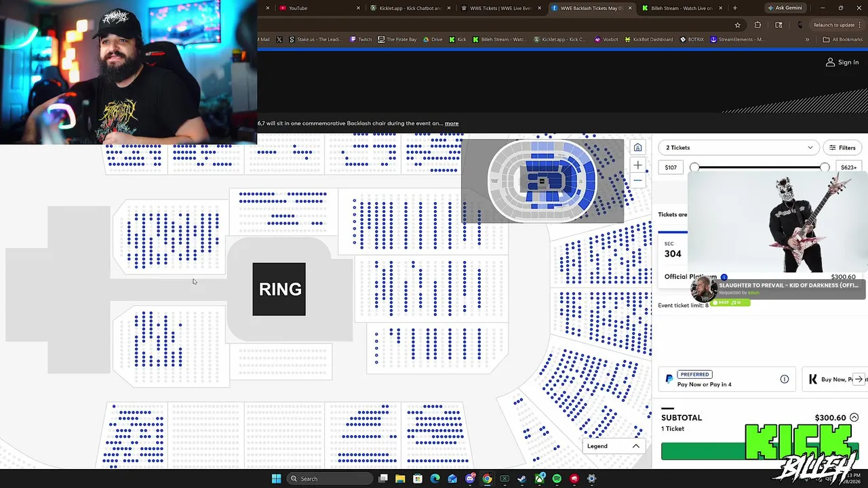Open the BOTRIX bookmark
The image size is (868, 488).
coord(691,39)
